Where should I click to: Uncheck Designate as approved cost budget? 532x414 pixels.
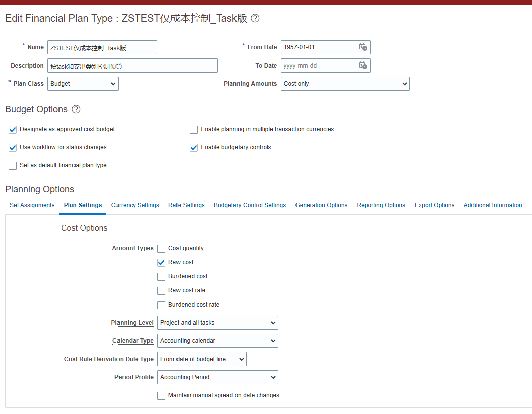12,129
